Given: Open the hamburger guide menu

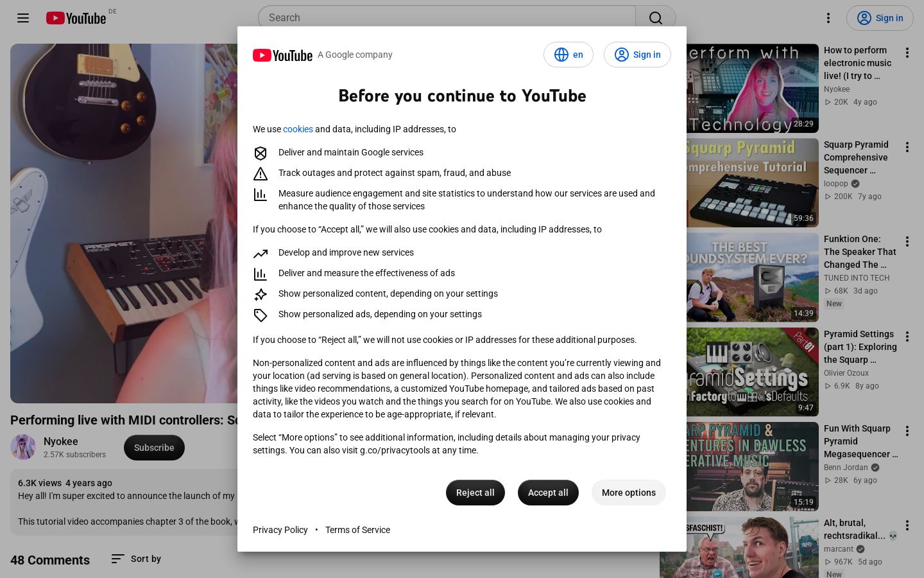Looking at the screenshot, I should pos(23,18).
